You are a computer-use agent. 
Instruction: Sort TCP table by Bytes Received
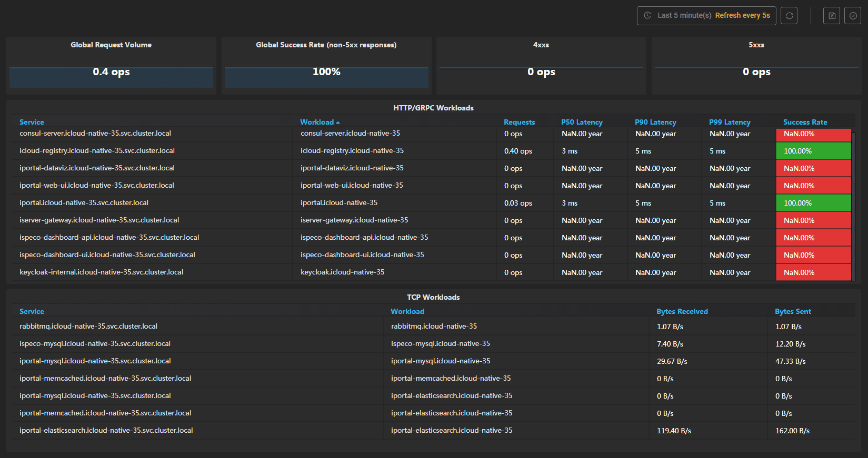tap(682, 311)
